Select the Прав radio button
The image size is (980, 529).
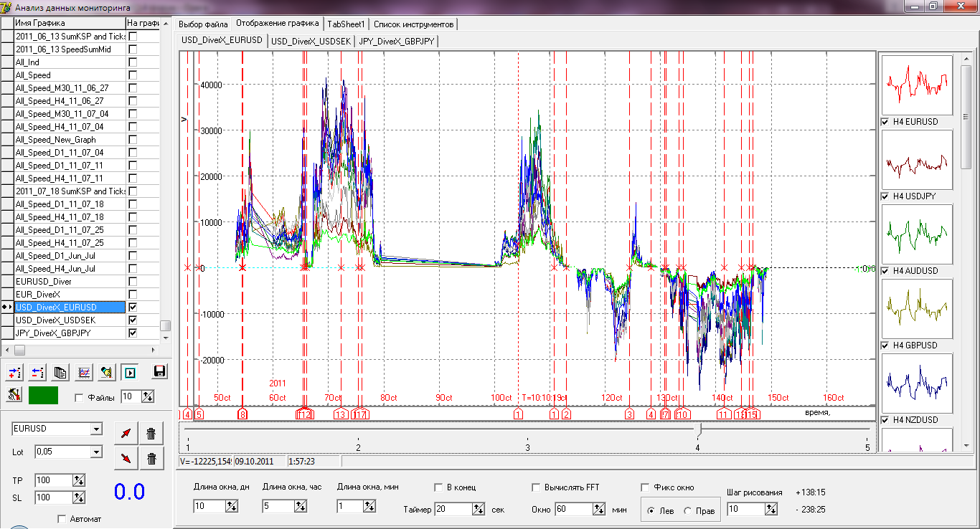point(687,510)
